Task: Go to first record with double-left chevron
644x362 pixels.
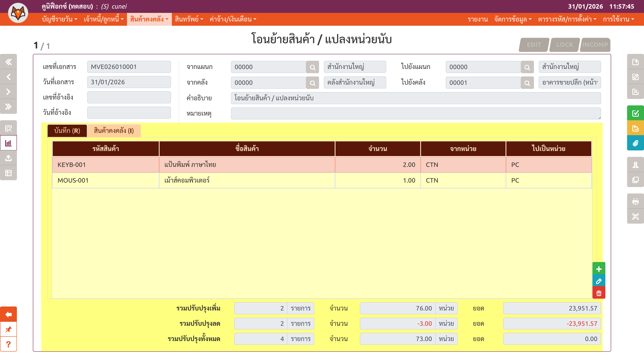Action: (8, 62)
